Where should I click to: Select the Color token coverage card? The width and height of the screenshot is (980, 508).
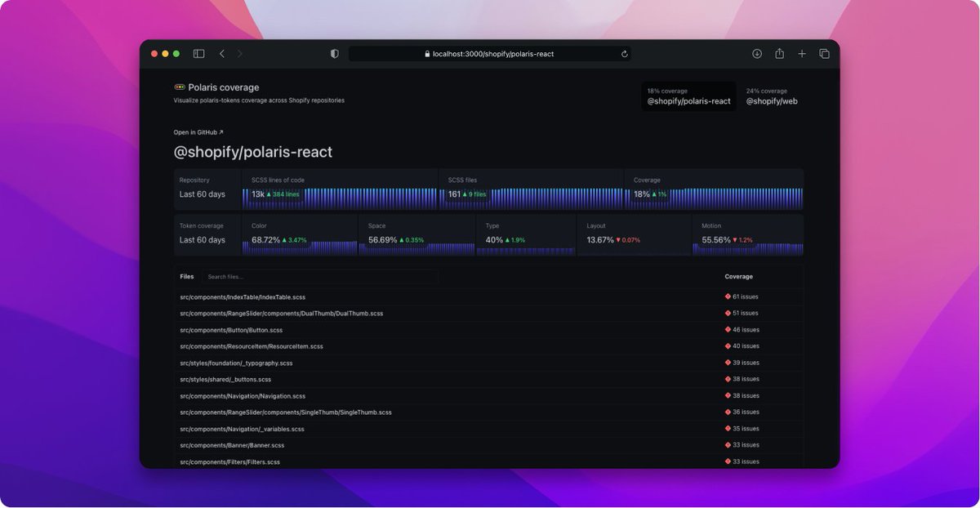point(300,235)
